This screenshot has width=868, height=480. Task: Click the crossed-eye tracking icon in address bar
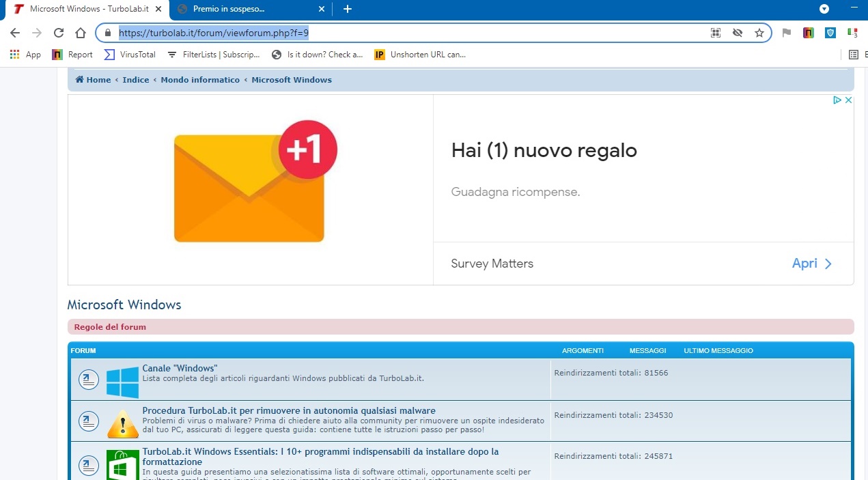[738, 33]
